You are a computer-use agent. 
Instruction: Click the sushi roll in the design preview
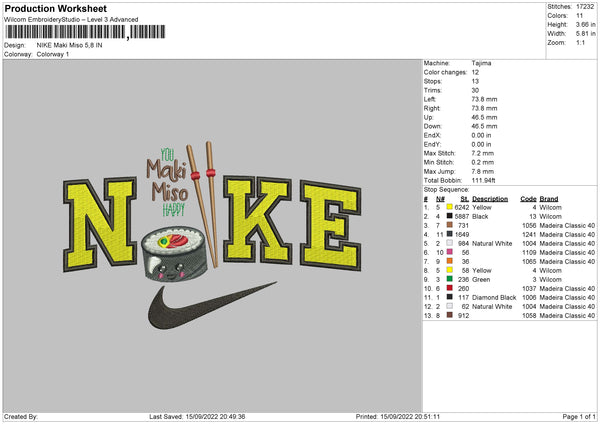coord(174,253)
